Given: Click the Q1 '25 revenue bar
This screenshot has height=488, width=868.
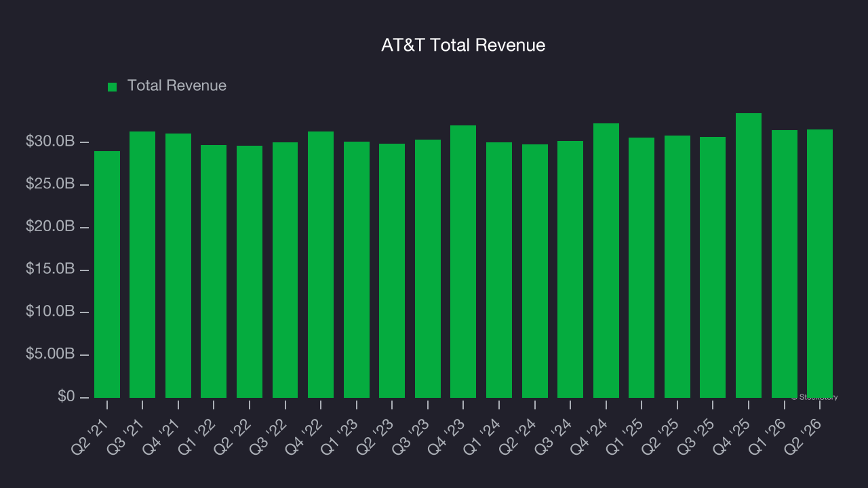Looking at the screenshot, I should tap(642, 268).
